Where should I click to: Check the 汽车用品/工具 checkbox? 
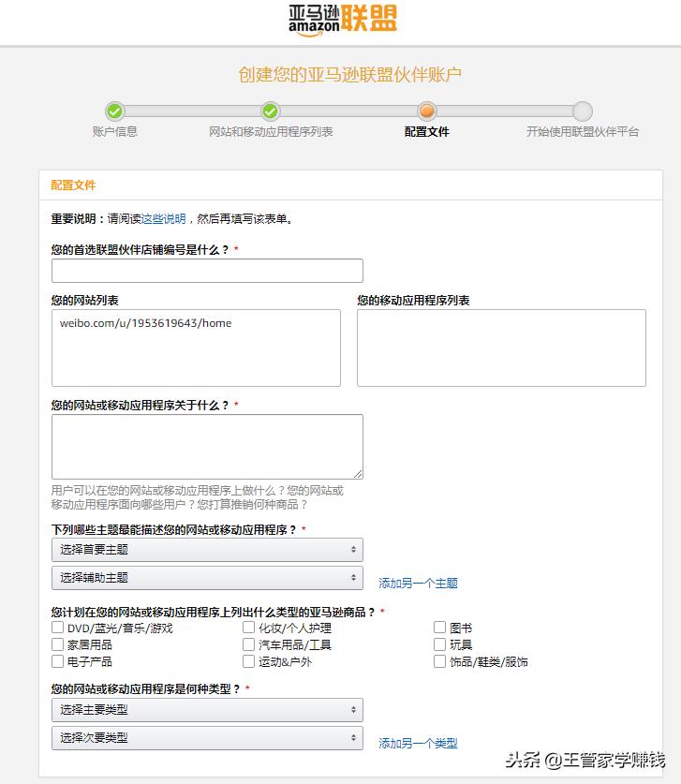(248, 644)
